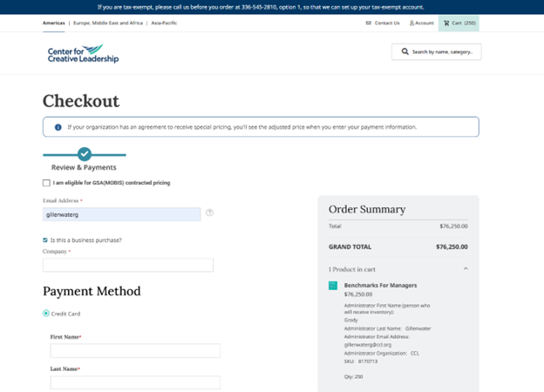The height and width of the screenshot is (392, 544).
Task: Enable GSA(MOBIS) contracted pricing checkbox
Action: pos(46,183)
